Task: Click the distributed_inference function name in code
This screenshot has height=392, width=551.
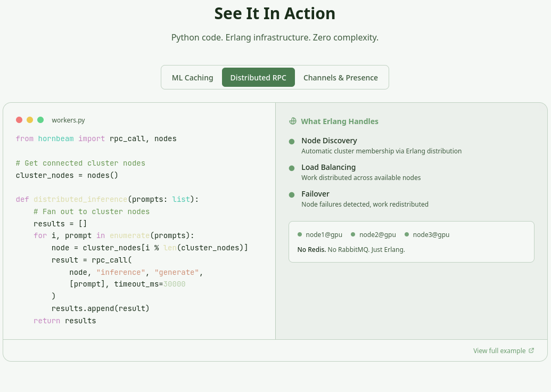Action: [80, 199]
